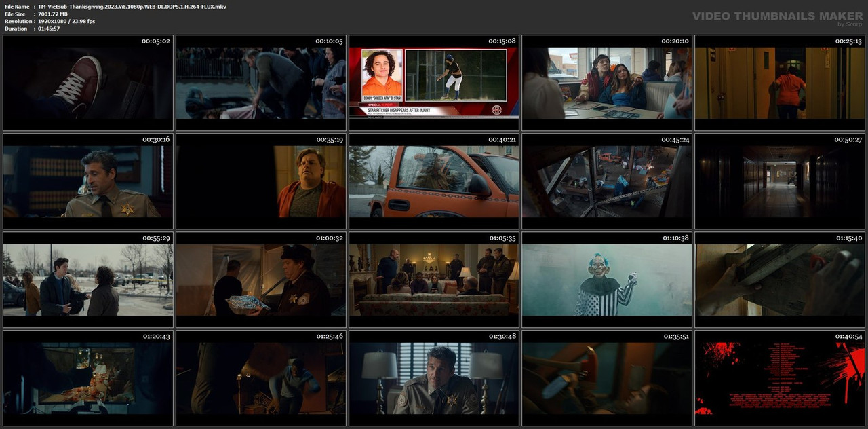Viewport: 868px width, 429px height.
Task: Click the mkv file name text
Action: pos(132,7)
